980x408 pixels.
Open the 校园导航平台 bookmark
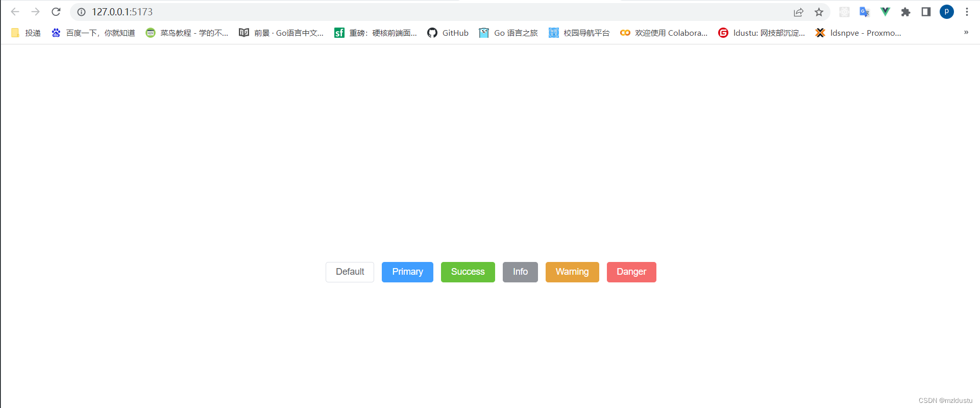click(579, 33)
